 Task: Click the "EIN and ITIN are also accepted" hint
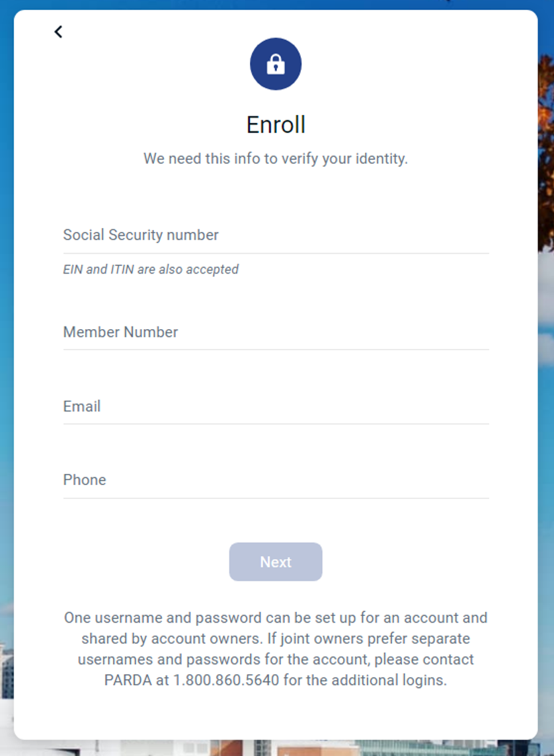pos(151,270)
